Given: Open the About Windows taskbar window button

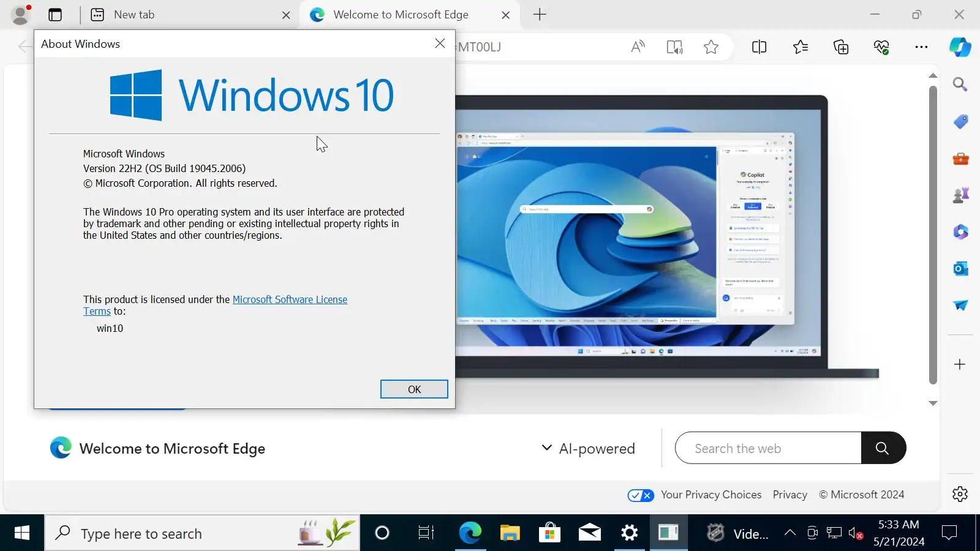Looking at the screenshot, I should [668, 533].
